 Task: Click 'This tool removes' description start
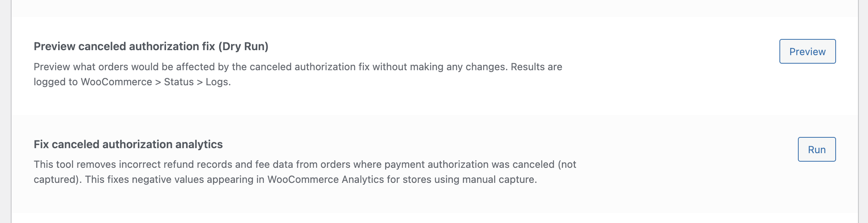[75, 164]
